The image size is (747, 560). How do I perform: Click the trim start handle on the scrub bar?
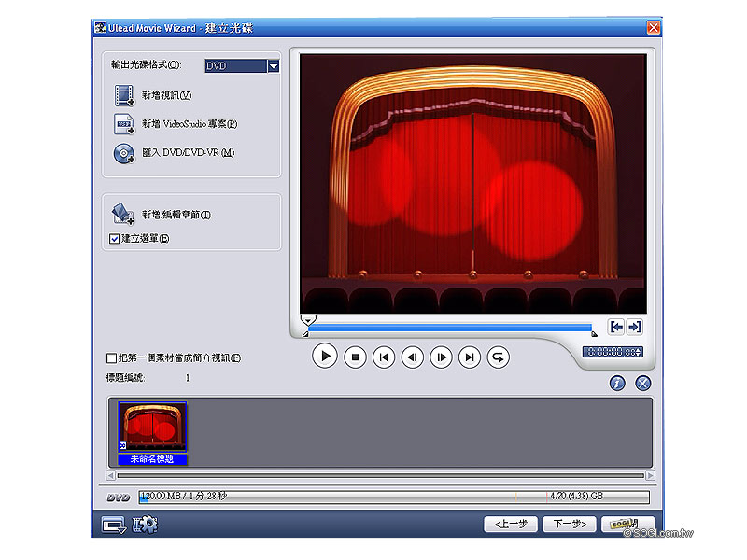point(305,334)
